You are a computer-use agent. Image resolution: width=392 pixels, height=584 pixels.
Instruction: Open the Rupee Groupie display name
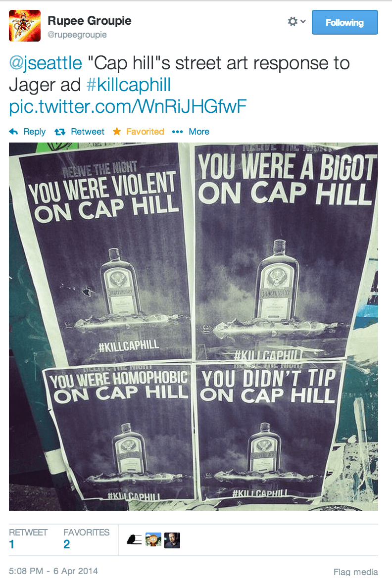click(90, 20)
